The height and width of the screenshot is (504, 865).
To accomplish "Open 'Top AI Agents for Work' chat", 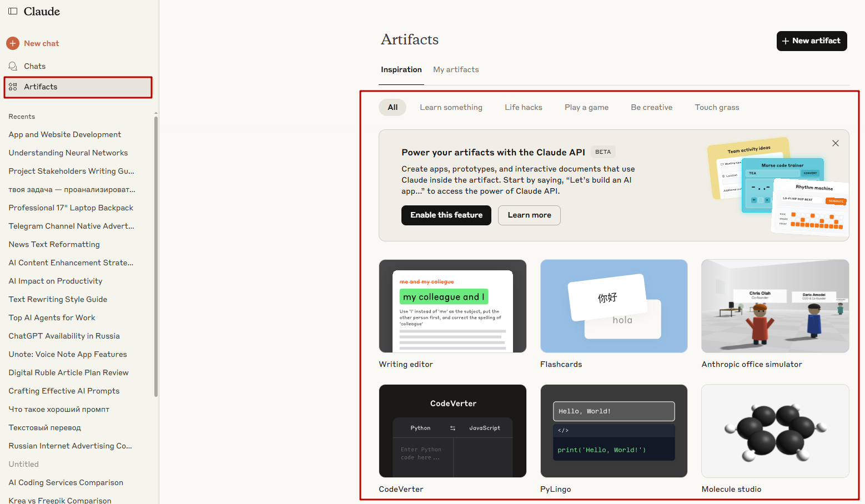I will [52, 317].
